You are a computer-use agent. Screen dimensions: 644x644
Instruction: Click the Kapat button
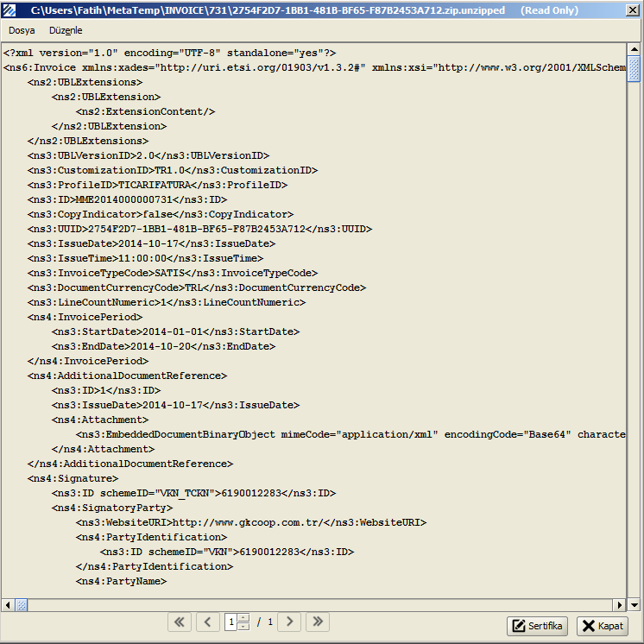coord(603,626)
